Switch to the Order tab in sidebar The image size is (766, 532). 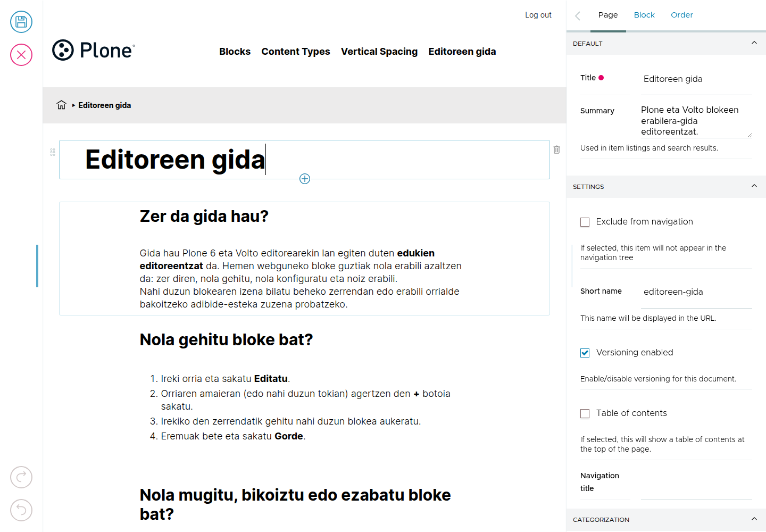click(681, 15)
